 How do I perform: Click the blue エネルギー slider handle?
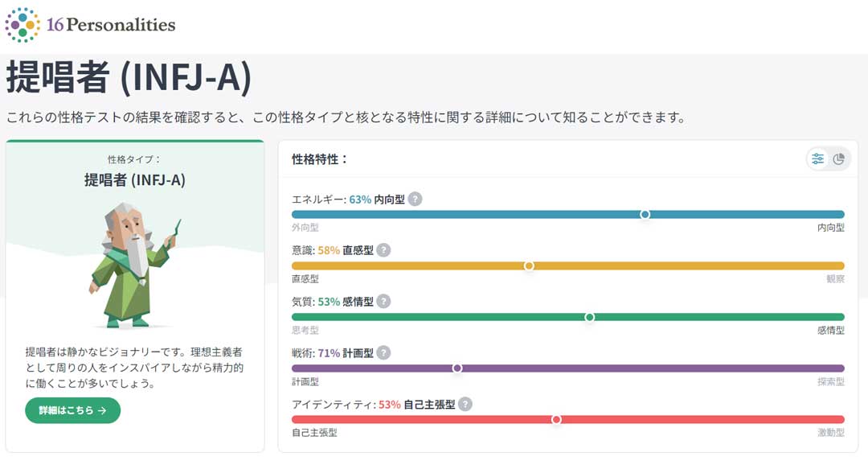(645, 215)
